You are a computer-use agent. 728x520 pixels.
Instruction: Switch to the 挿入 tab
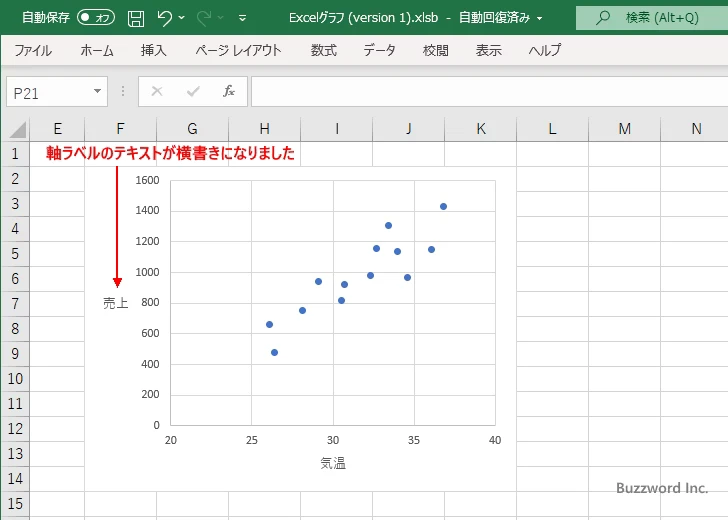pos(154,50)
